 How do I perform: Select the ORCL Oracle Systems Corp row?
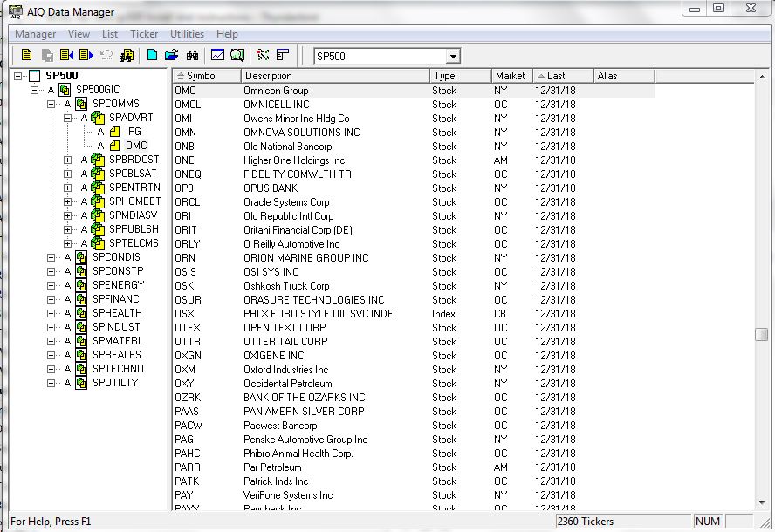tap(415, 202)
